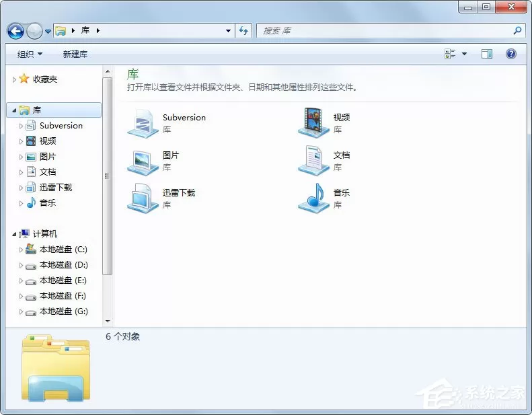Open the 图片 pictures library icon

[x=143, y=162]
